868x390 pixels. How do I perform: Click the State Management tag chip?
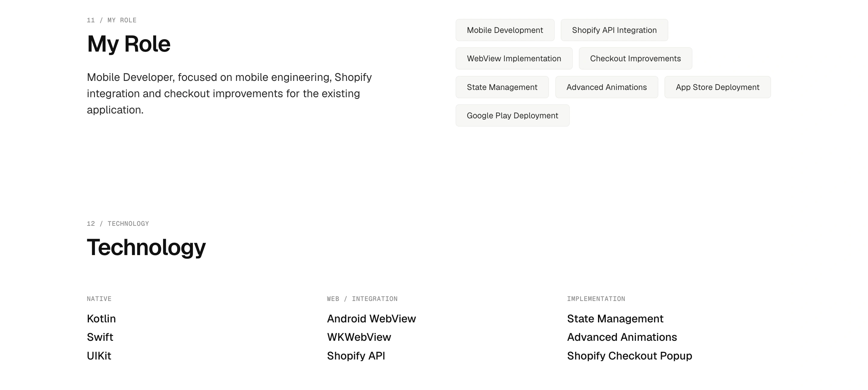[x=502, y=87]
